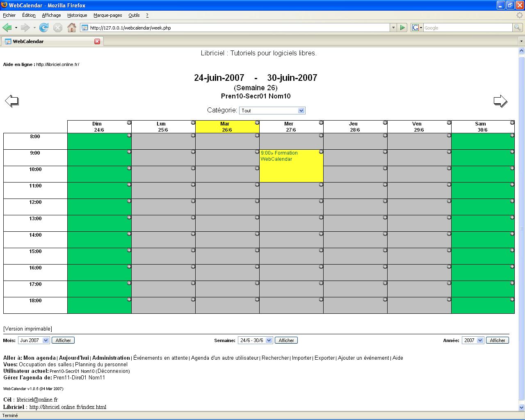Click plus icon for Dim 24/6 at 16:00

pyautogui.click(x=129, y=267)
